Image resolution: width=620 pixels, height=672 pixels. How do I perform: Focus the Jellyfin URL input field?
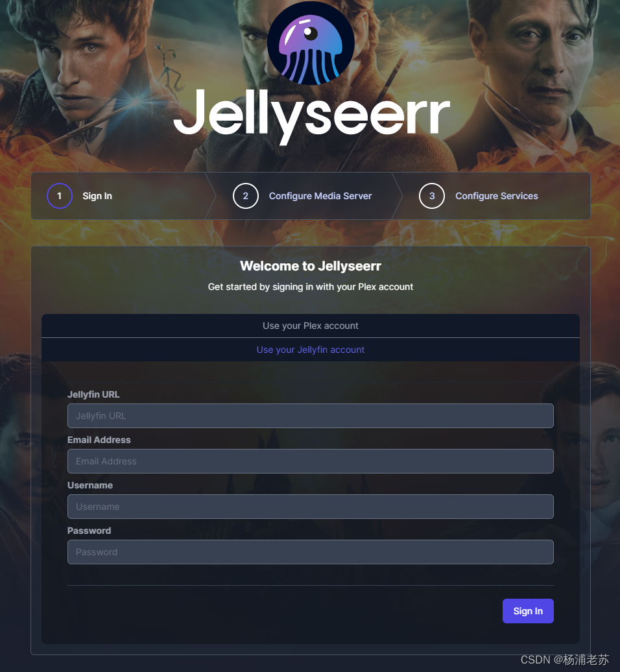pyautogui.click(x=311, y=416)
